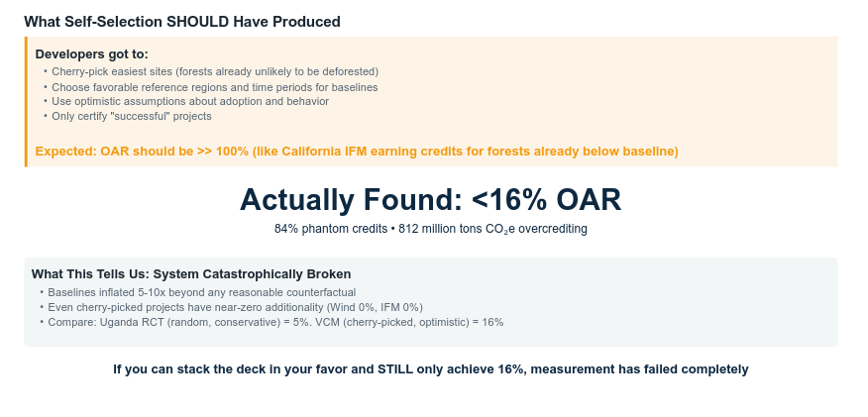Click the 'Choose favorable reference regions' bullet
This screenshot has width=868, height=417.
tap(214, 86)
